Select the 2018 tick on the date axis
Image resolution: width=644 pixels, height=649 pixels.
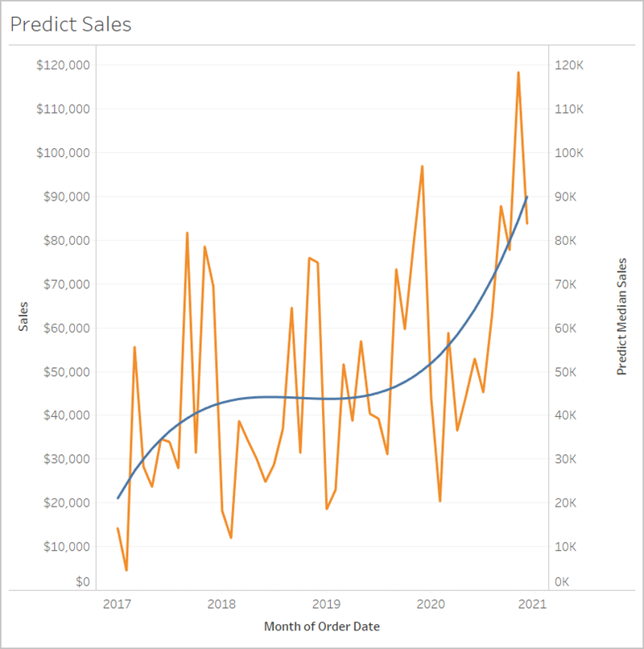pyautogui.click(x=221, y=603)
